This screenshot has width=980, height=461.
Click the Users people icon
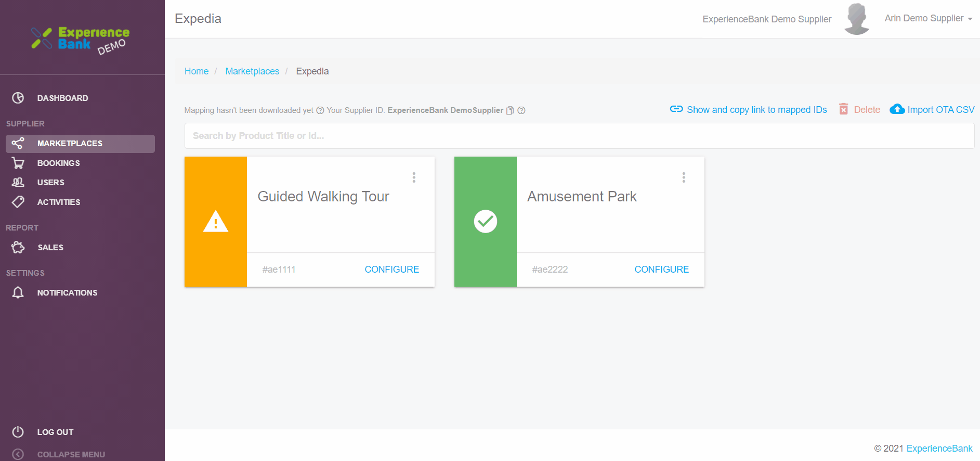pyautogui.click(x=18, y=182)
